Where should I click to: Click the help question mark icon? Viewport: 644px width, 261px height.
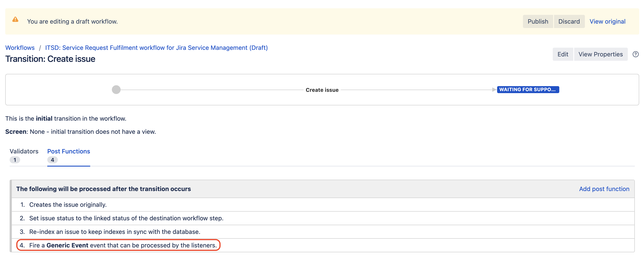click(635, 54)
